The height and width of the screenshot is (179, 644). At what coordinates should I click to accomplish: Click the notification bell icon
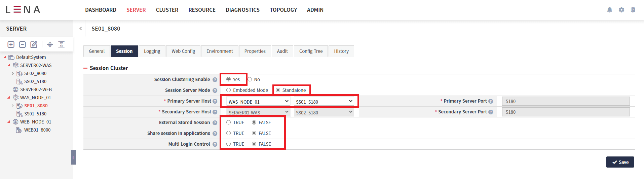(x=609, y=10)
